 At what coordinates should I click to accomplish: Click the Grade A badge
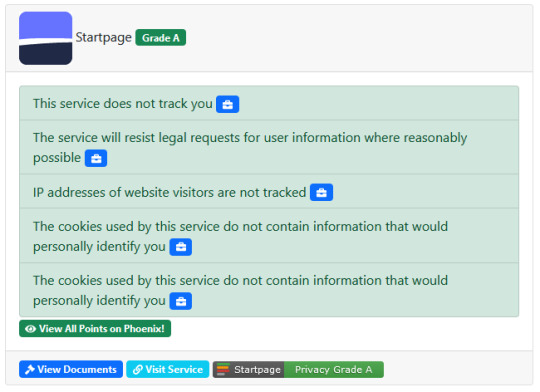(x=160, y=38)
